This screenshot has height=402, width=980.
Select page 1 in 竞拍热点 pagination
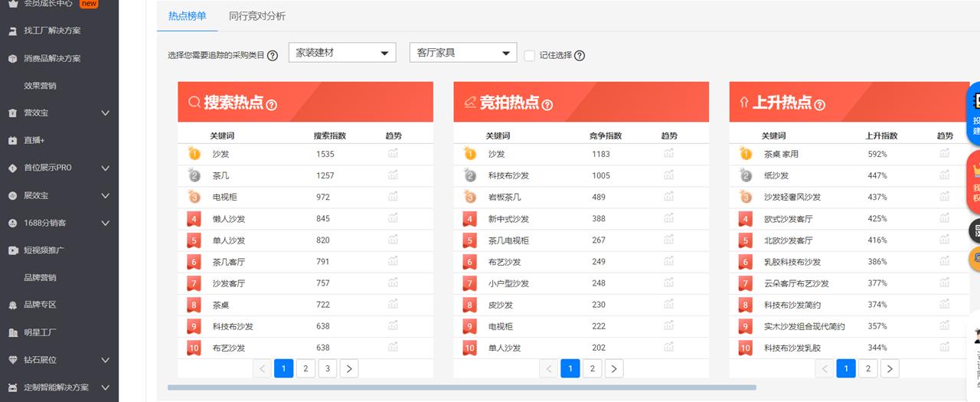click(x=570, y=368)
